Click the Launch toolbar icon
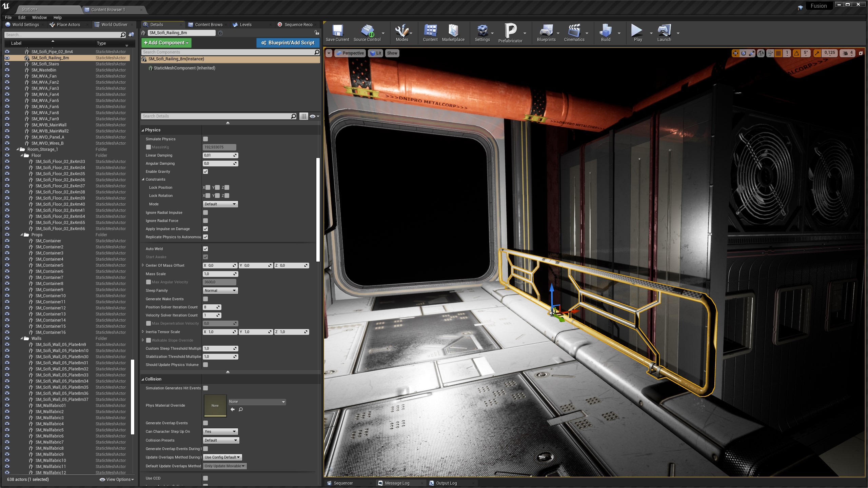The image size is (868, 488). (664, 33)
